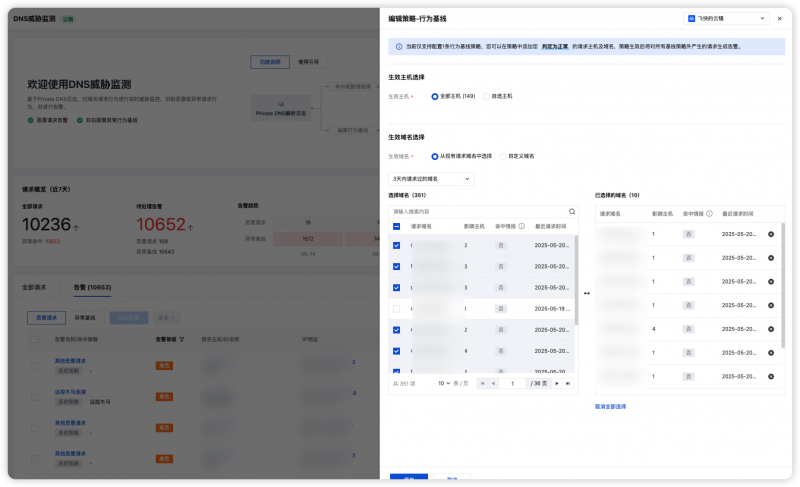Expand the account selector dropdown at top right

[726, 18]
